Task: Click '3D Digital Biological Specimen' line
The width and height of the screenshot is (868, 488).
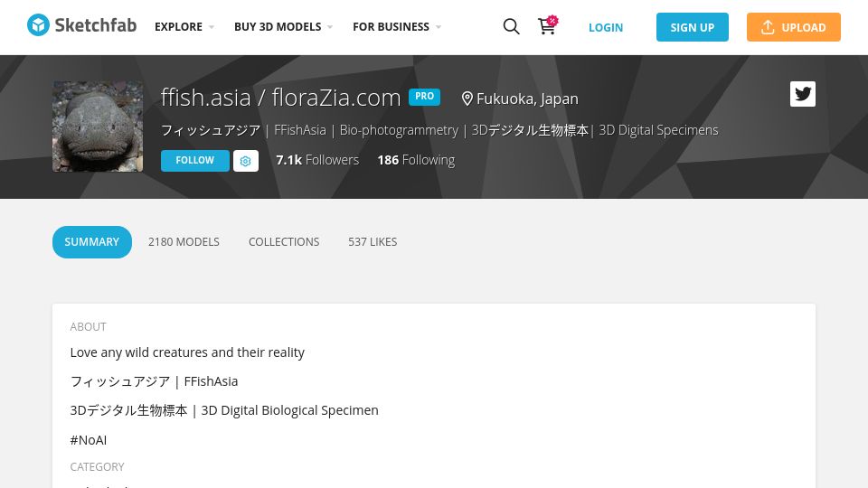Action: point(224,410)
